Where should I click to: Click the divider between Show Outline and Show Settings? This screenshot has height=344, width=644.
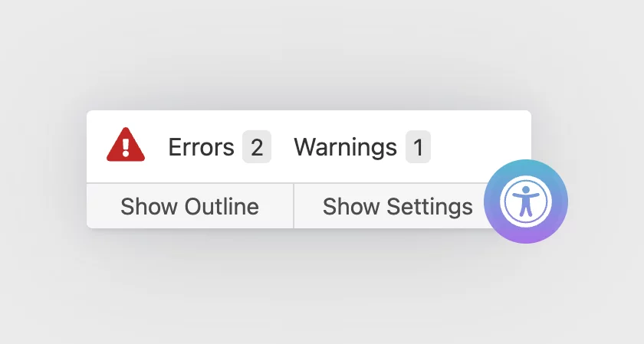pos(294,205)
